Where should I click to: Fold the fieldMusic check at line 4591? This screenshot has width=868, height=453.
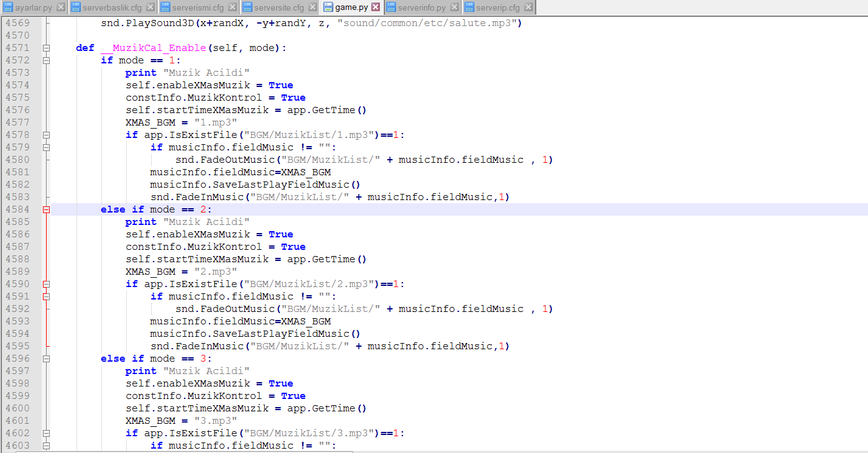[x=46, y=296]
